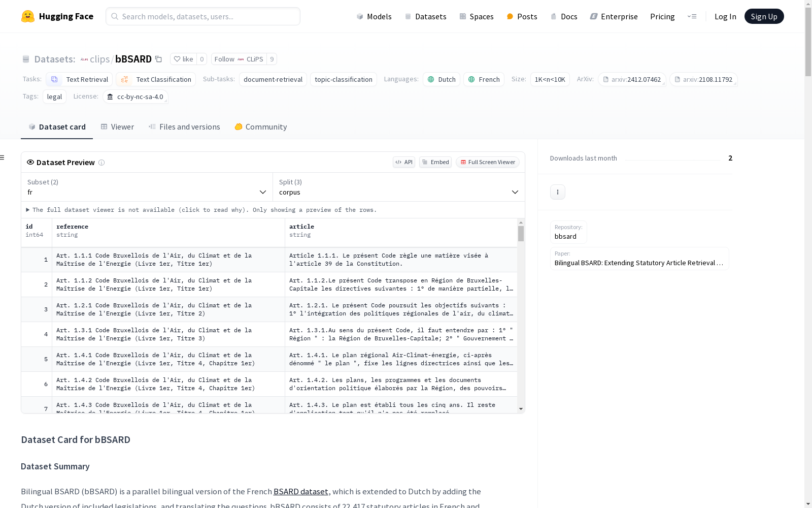The height and width of the screenshot is (508, 812).
Task: Open the cc-by-nc-sa-4.0 license dropdown
Action: coord(135,97)
